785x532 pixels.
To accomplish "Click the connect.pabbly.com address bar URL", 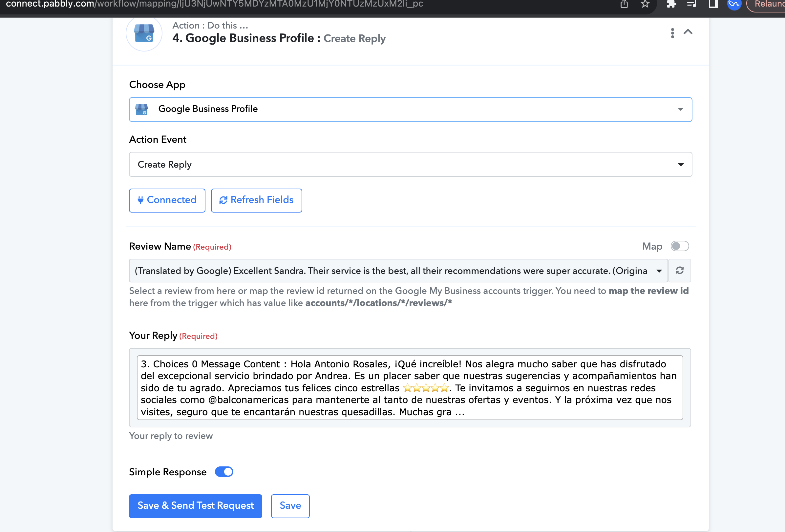I will point(215,4).
